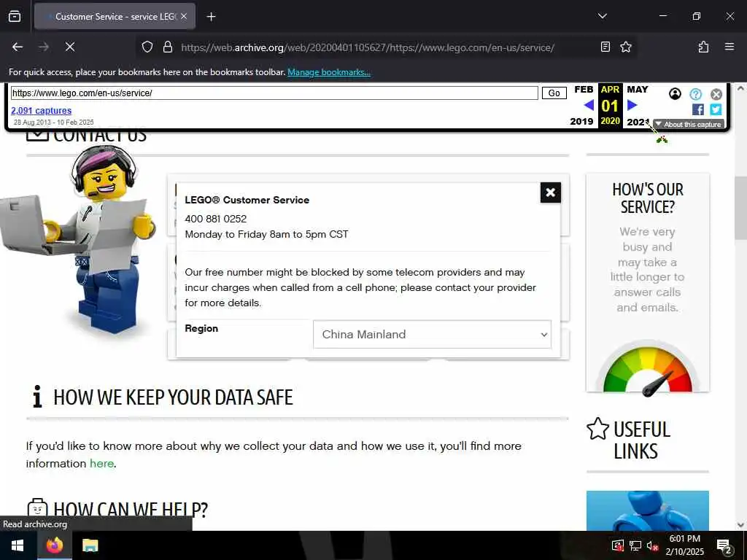Click the Firefox View icon
747x560 pixels.
15,16
